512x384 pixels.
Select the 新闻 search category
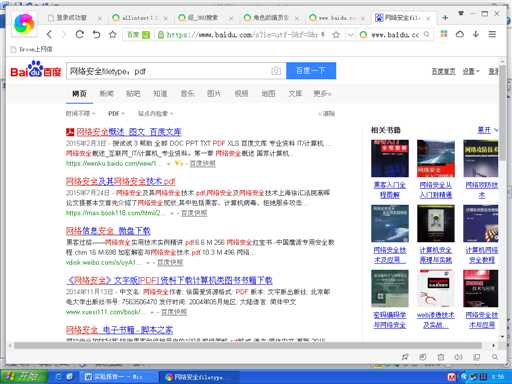tap(107, 94)
